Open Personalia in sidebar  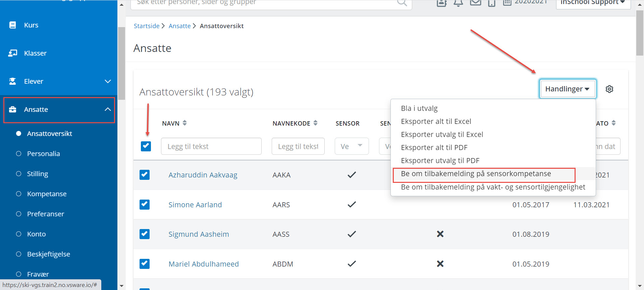[44, 153]
